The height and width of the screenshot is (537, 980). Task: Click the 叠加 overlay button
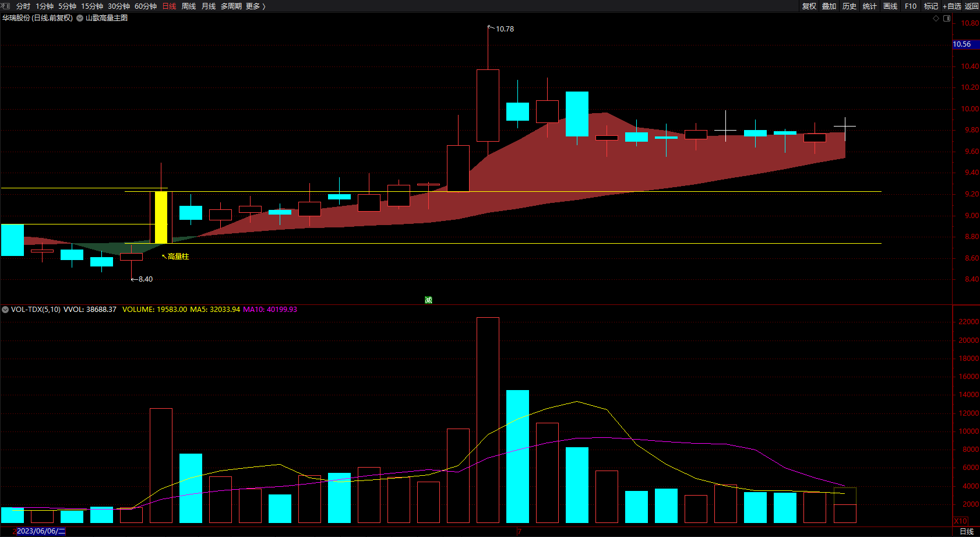pyautogui.click(x=829, y=6)
